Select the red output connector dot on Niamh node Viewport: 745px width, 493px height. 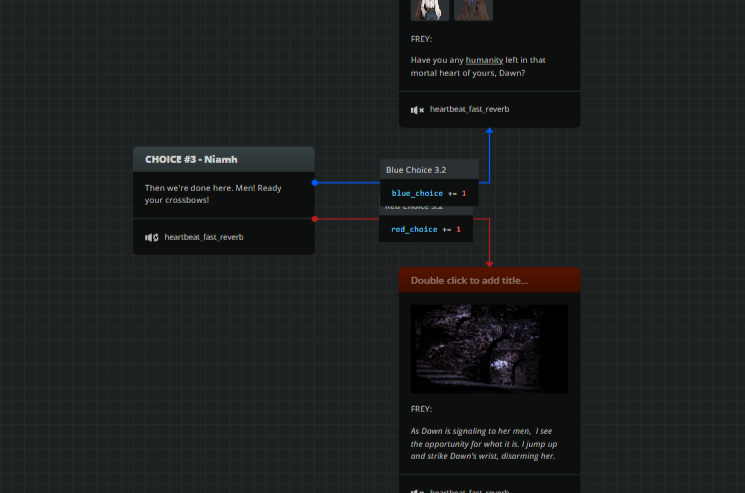315,218
